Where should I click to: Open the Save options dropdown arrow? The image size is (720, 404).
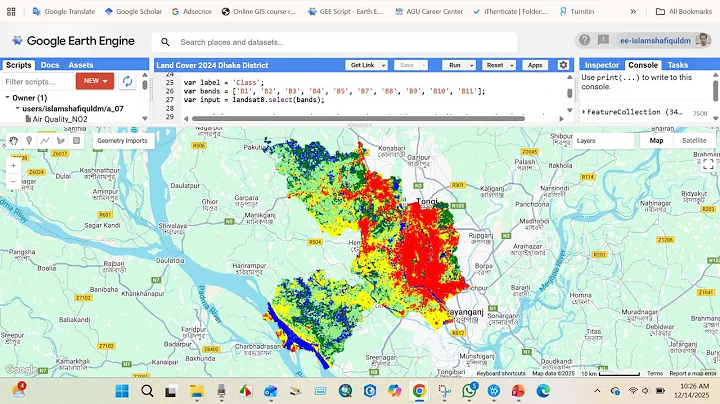(x=423, y=65)
